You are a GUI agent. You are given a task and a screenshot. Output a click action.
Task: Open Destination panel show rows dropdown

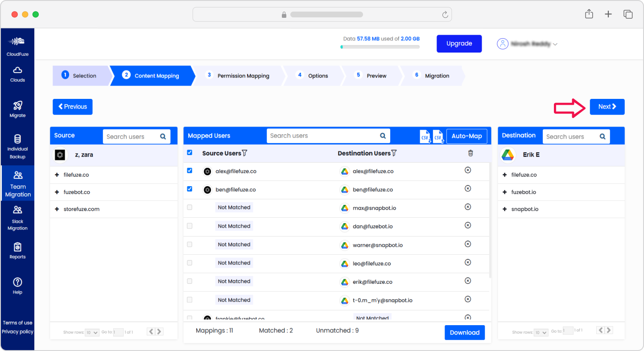click(541, 332)
